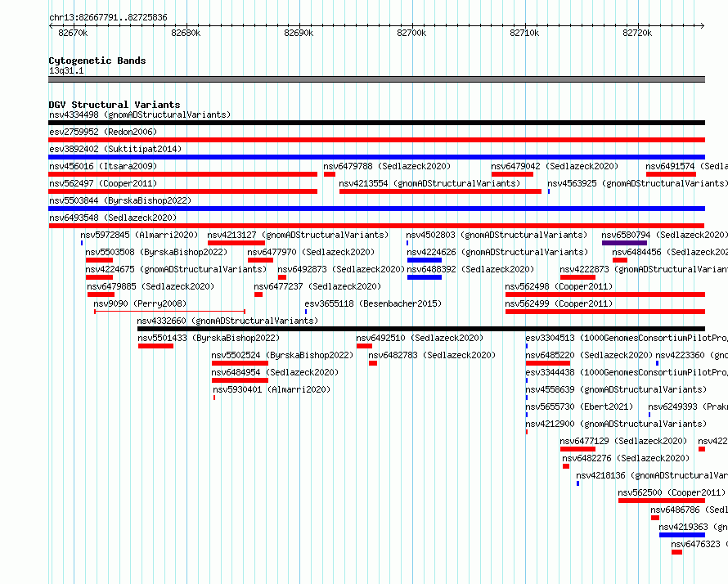Click nsv6485220 (Sedlazeck2020) label
The image size is (728, 584).
tap(589, 355)
